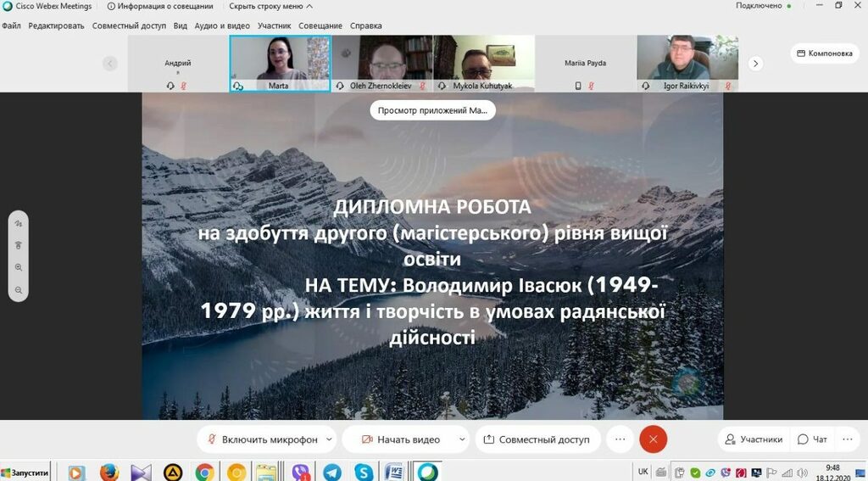Open Telegram from the taskbar
This screenshot has width=868, height=481.
click(x=331, y=472)
